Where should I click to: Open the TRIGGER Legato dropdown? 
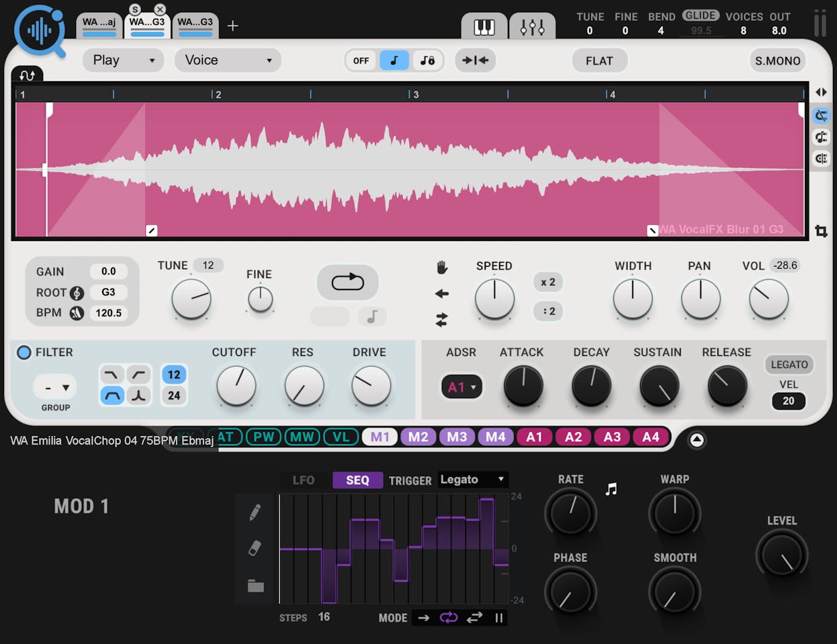click(472, 479)
